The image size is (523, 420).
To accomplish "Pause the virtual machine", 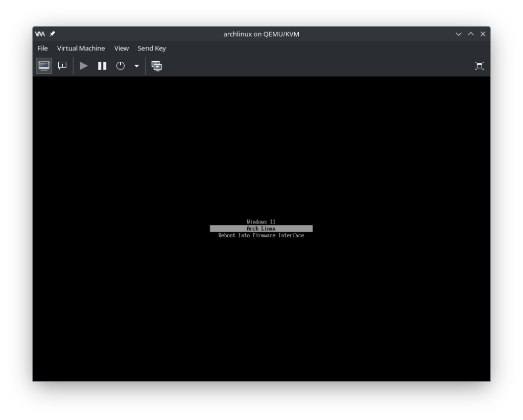I will click(x=102, y=66).
